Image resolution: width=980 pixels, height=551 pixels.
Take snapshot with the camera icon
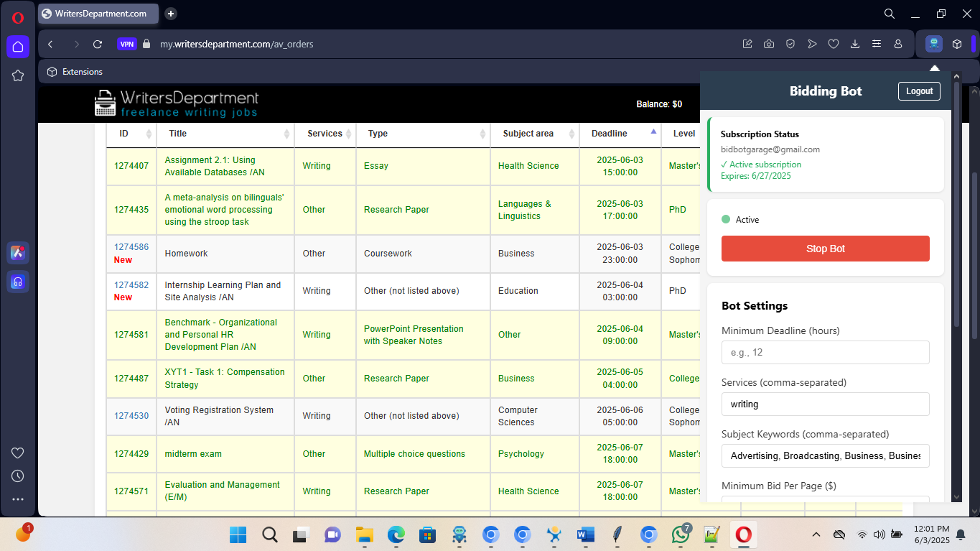point(769,44)
